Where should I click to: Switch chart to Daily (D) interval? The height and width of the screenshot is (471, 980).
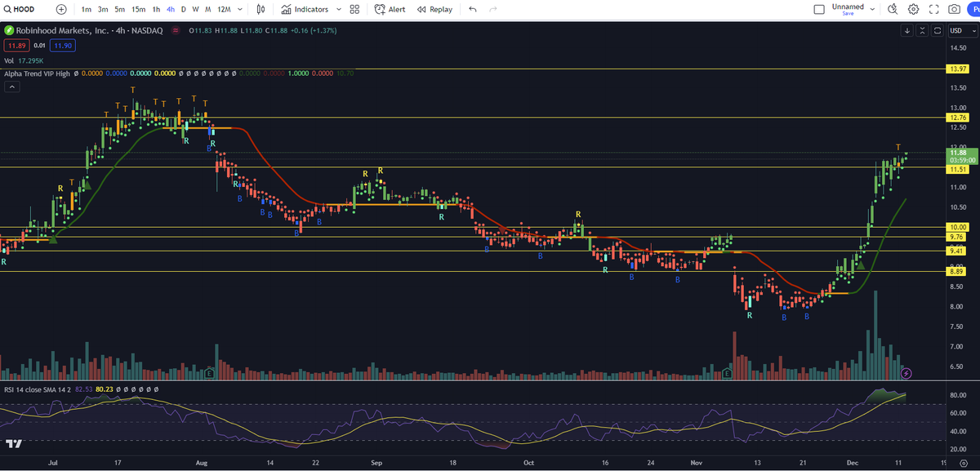click(184, 10)
